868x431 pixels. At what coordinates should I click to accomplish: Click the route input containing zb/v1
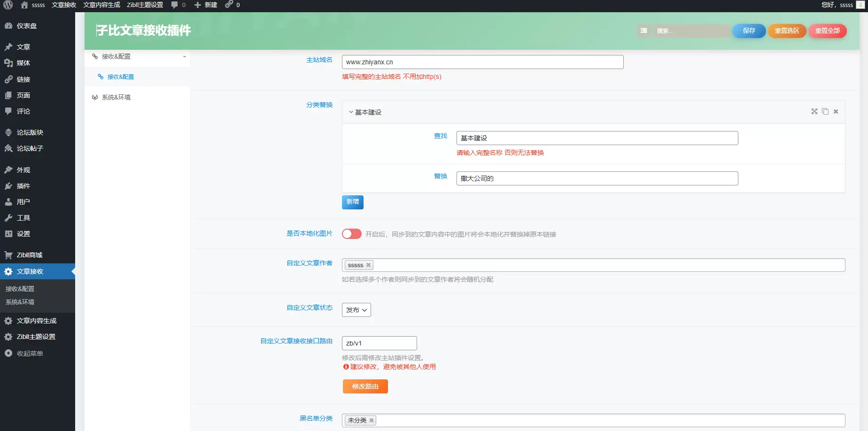(x=380, y=343)
